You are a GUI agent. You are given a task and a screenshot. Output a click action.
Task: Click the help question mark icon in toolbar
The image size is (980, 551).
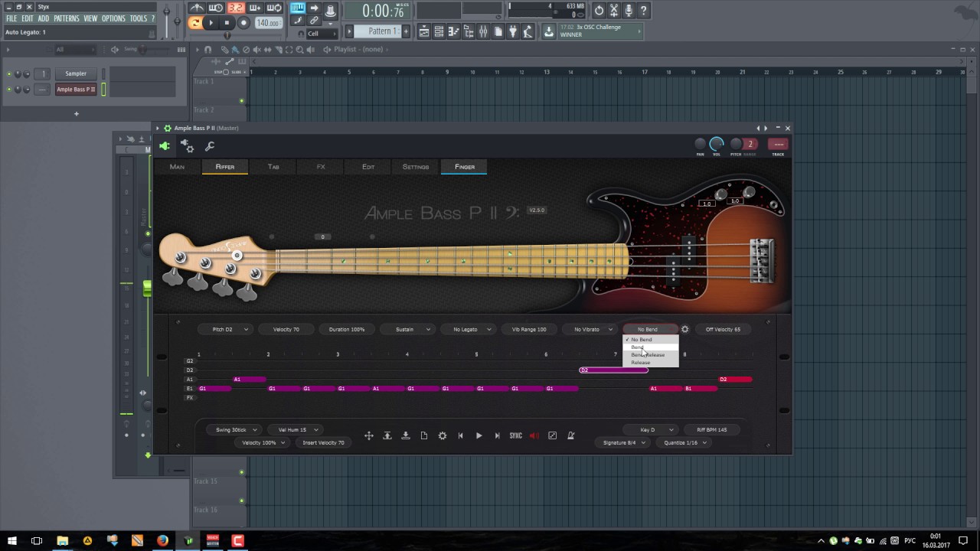643,11
